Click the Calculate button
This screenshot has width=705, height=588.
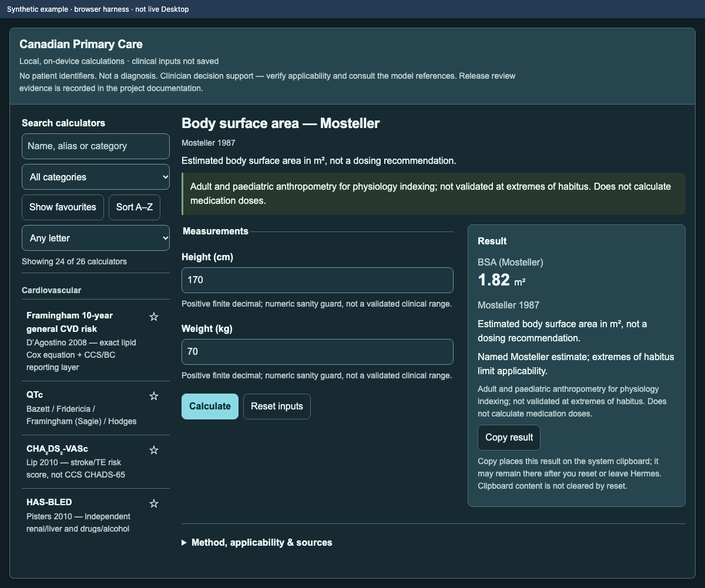(210, 406)
